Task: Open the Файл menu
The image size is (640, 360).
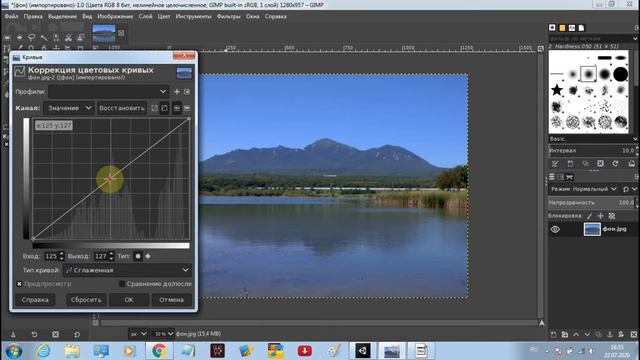Action: (x=11, y=16)
